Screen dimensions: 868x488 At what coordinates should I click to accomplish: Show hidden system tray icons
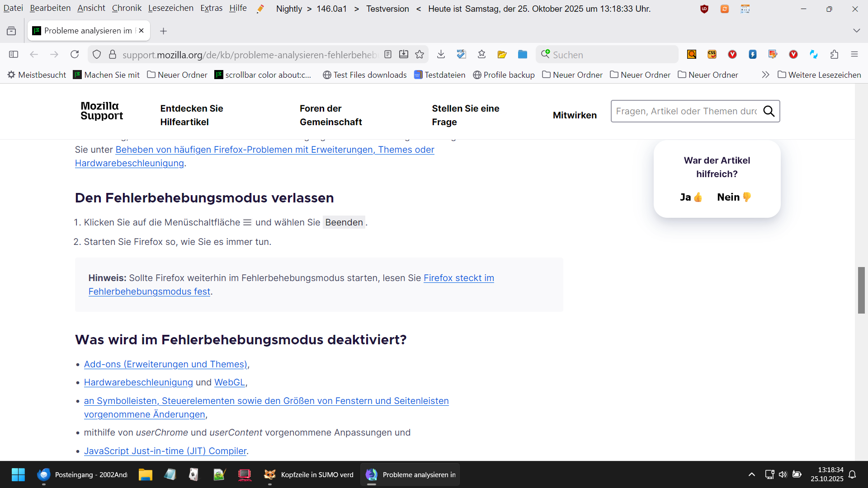point(751,474)
